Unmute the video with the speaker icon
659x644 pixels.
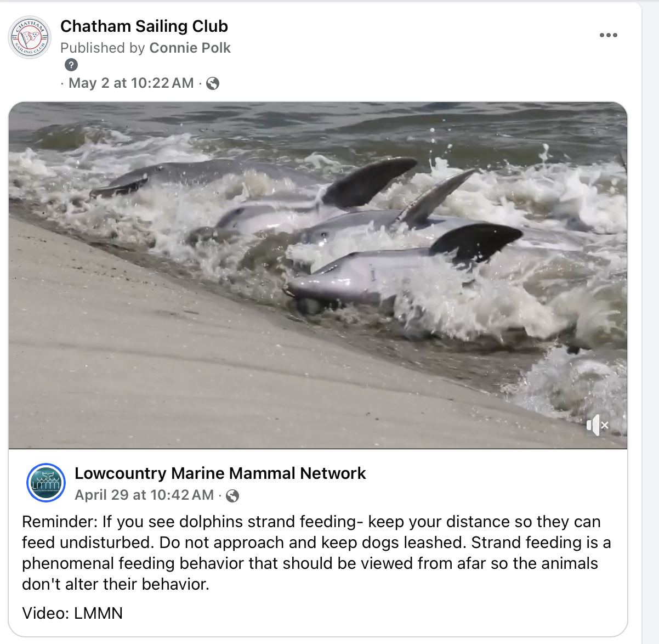coord(597,425)
